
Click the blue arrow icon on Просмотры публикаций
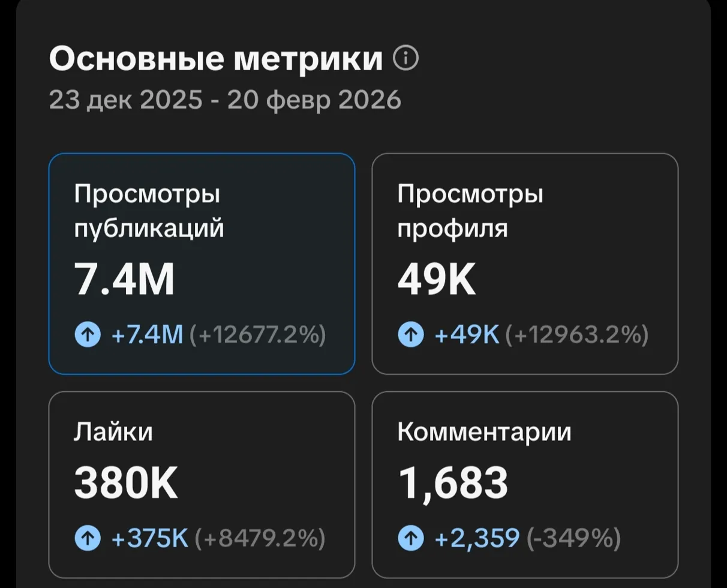pos(88,334)
